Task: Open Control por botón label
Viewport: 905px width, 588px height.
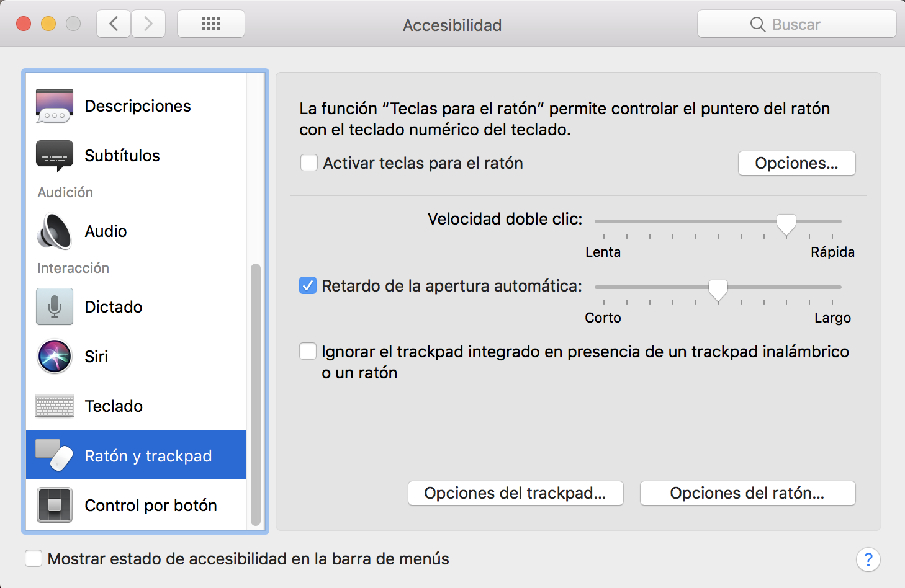Action: (151, 506)
